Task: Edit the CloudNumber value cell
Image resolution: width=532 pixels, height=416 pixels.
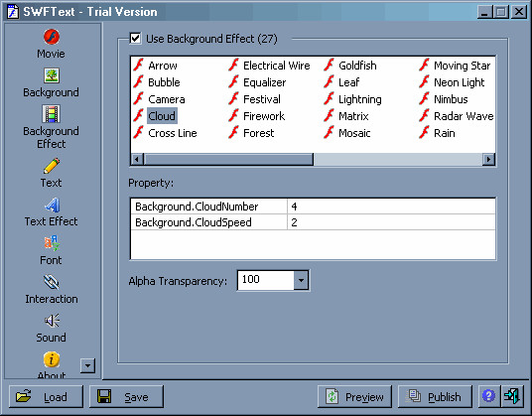Action: (391, 207)
